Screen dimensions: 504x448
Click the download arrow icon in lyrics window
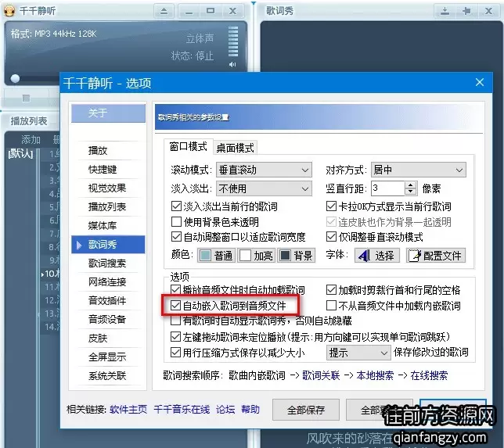pos(445,11)
